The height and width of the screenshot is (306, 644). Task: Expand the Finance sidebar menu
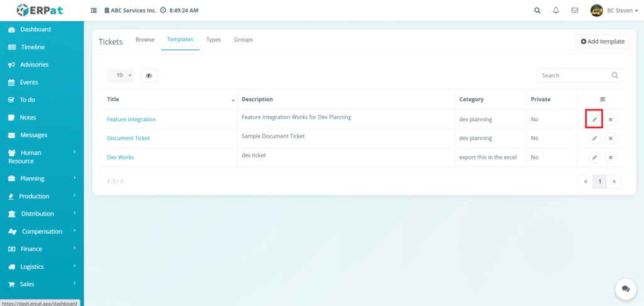coord(42,249)
